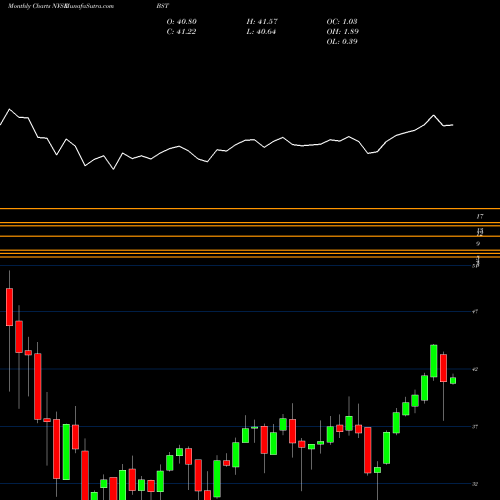
Task: Click the price axis label 42
Action: [x=475, y=369]
